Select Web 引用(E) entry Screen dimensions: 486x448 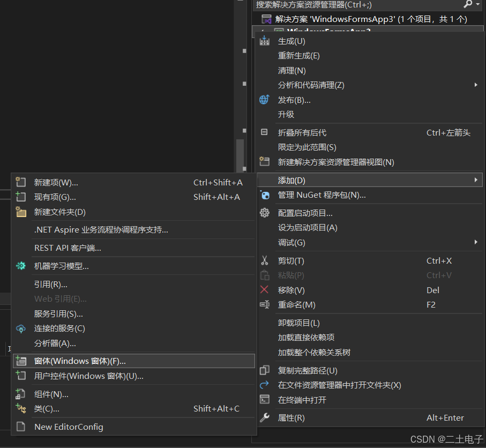(134, 299)
